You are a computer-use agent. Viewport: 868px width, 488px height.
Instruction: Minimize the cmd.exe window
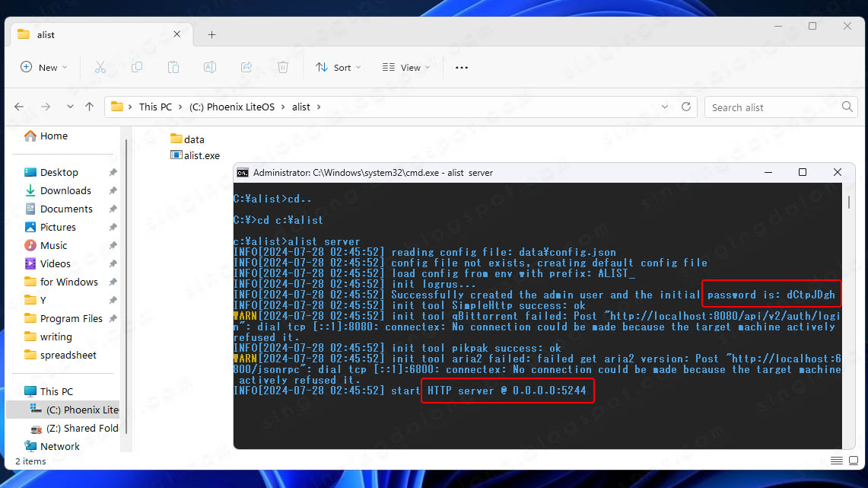coord(768,172)
